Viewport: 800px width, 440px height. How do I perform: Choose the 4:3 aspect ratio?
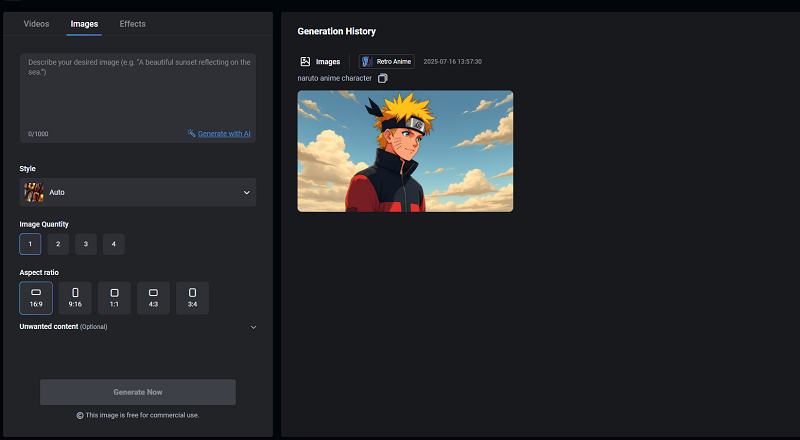point(153,298)
